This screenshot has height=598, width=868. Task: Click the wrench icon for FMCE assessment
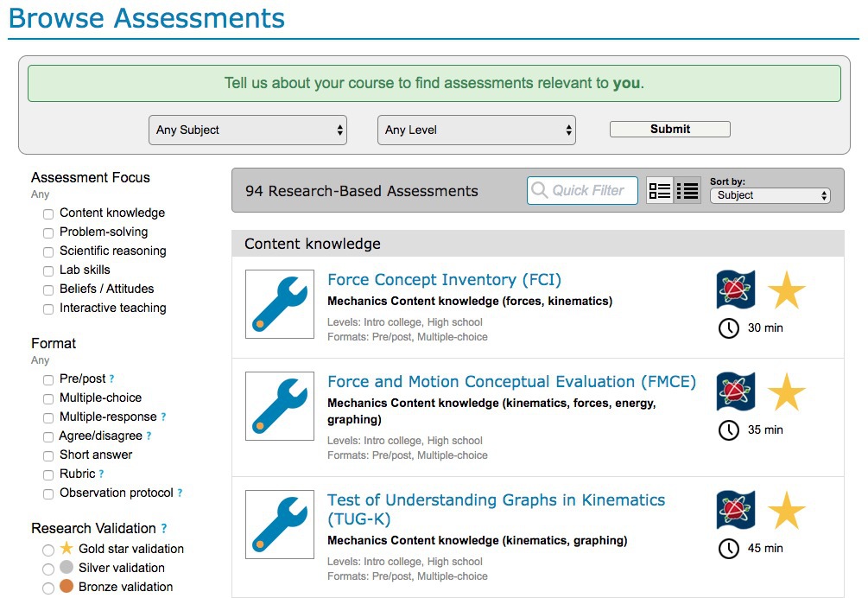tap(280, 406)
